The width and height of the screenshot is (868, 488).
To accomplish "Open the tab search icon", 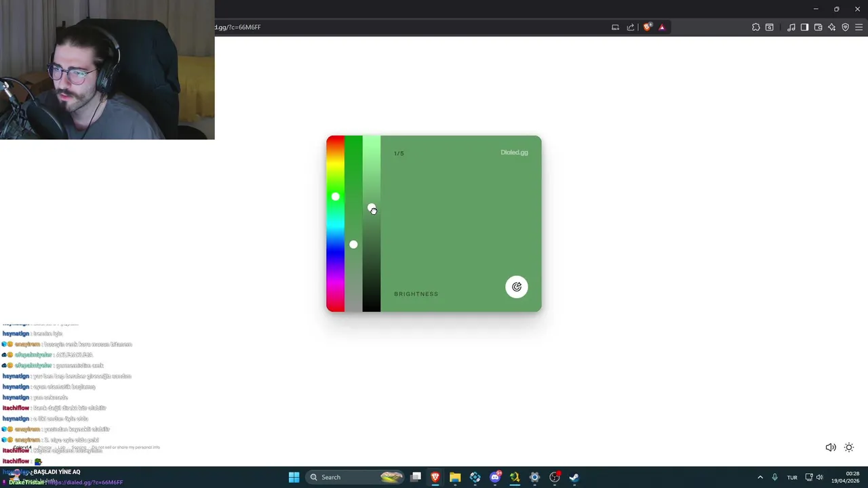I will (x=770, y=27).
